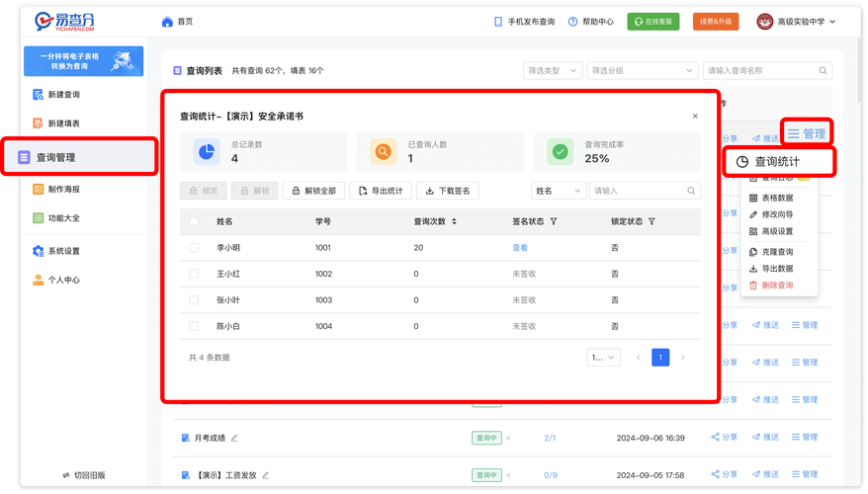Select page 1 in pagination

coord(660,358)
